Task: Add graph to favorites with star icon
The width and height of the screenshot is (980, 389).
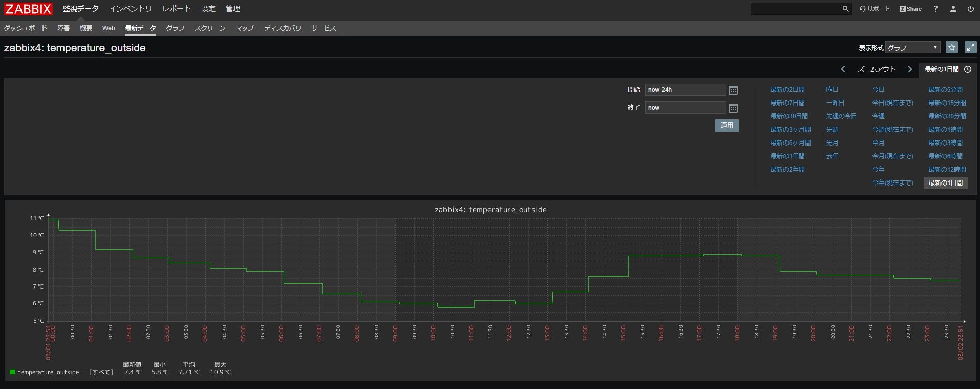Action: (951, 48)
